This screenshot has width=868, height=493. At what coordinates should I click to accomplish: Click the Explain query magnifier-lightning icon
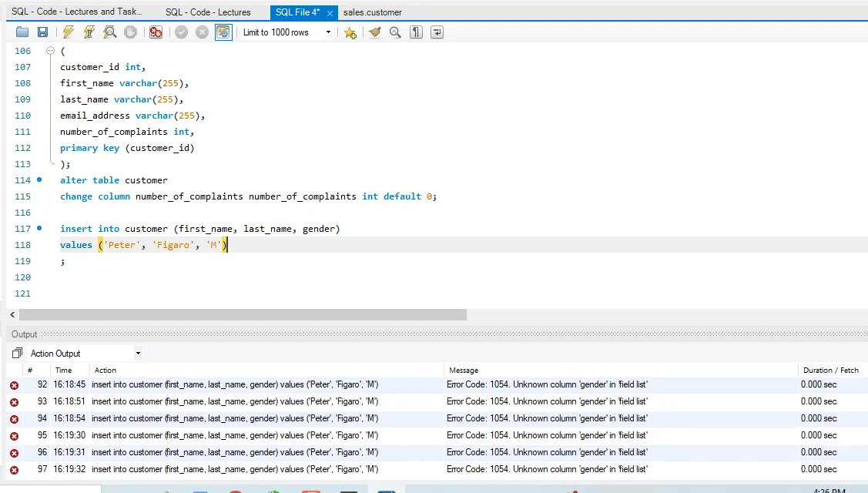pyautogui.click(x=110, y=32)
